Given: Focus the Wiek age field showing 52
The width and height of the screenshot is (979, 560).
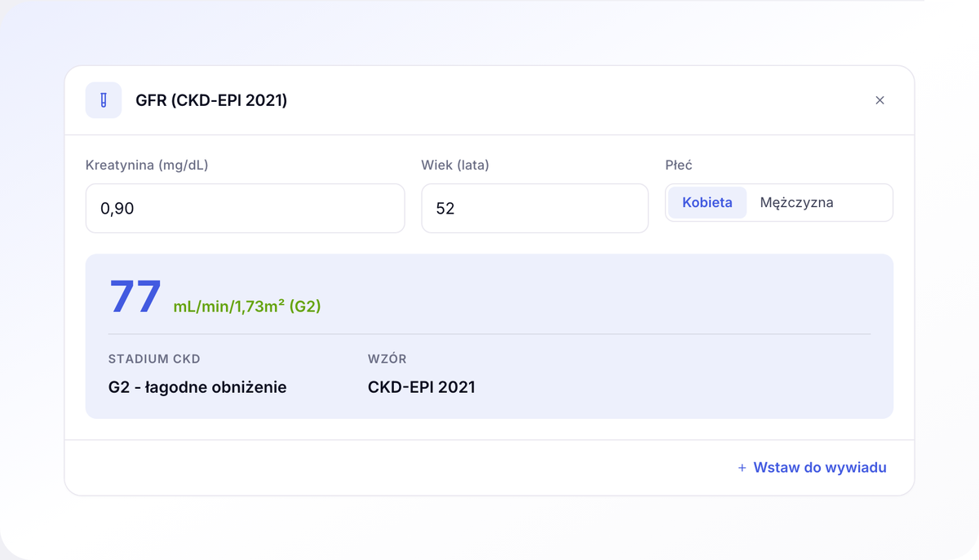Looking at the screenshot, I should [x=534, y=208].
